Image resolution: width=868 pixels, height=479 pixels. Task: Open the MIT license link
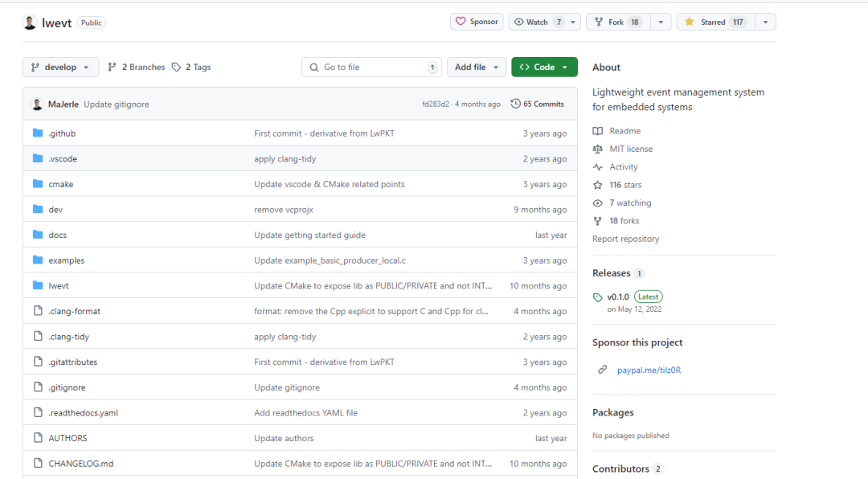tap(630, 149)
